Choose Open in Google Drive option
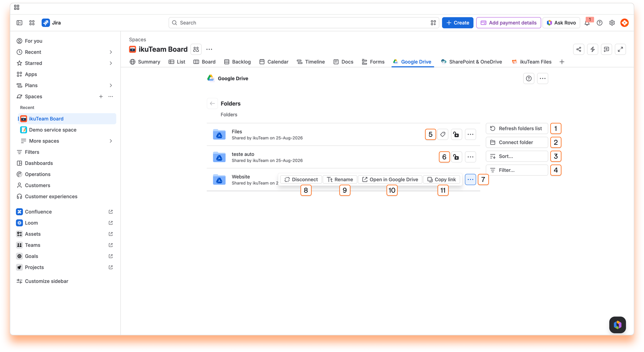Image resolution: width=644 pixels, height=352 pixels. [x=390, y=179]
